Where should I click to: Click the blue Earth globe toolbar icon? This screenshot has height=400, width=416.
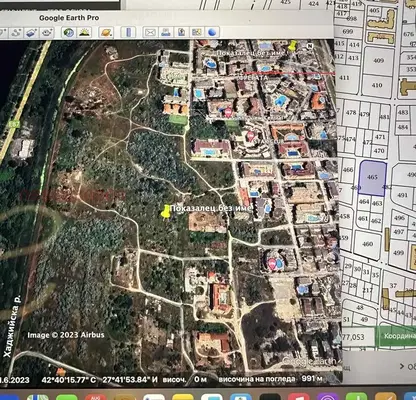pyautogui.click(x=212, y=32)
